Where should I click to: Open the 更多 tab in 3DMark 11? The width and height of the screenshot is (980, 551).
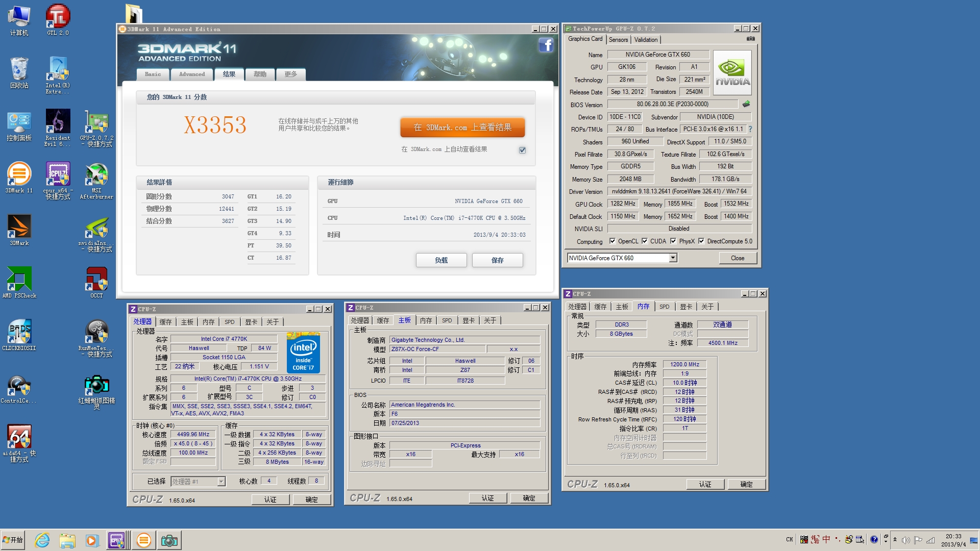coord(290,74)
